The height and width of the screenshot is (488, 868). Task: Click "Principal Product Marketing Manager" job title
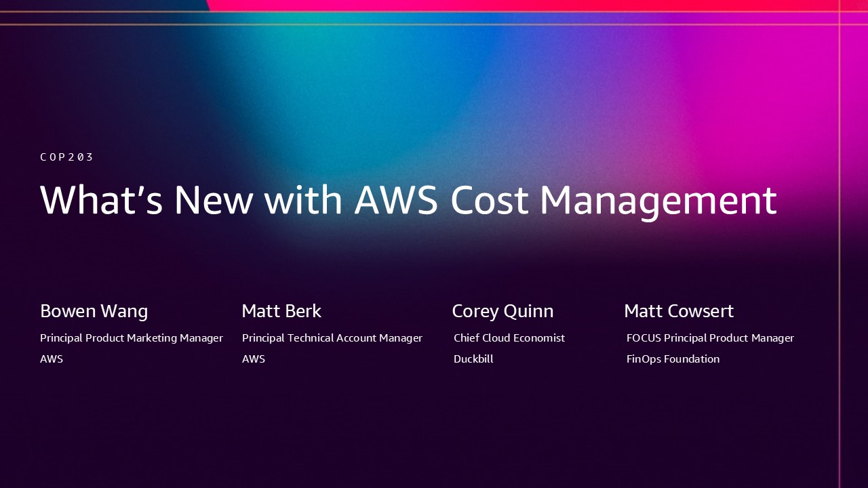click(x=132, y=338)
